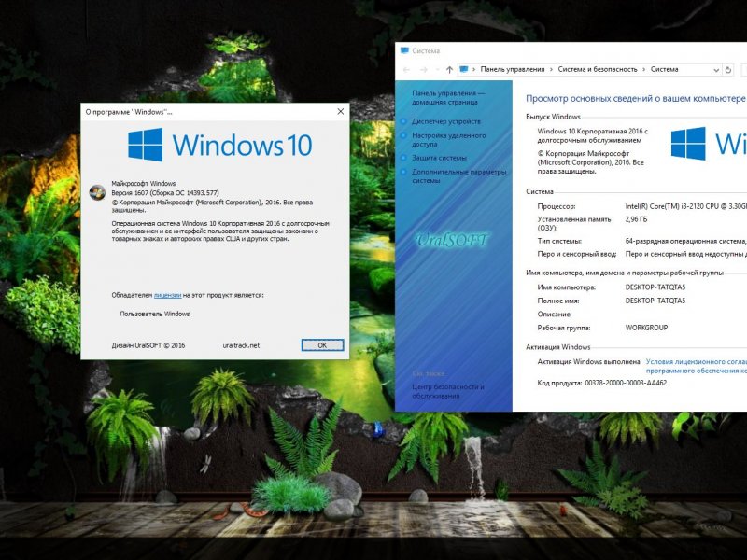The image size is (747, 560).
Task: Click the shield icon beside Диспетчер устройств
Action: click(403, 121)
